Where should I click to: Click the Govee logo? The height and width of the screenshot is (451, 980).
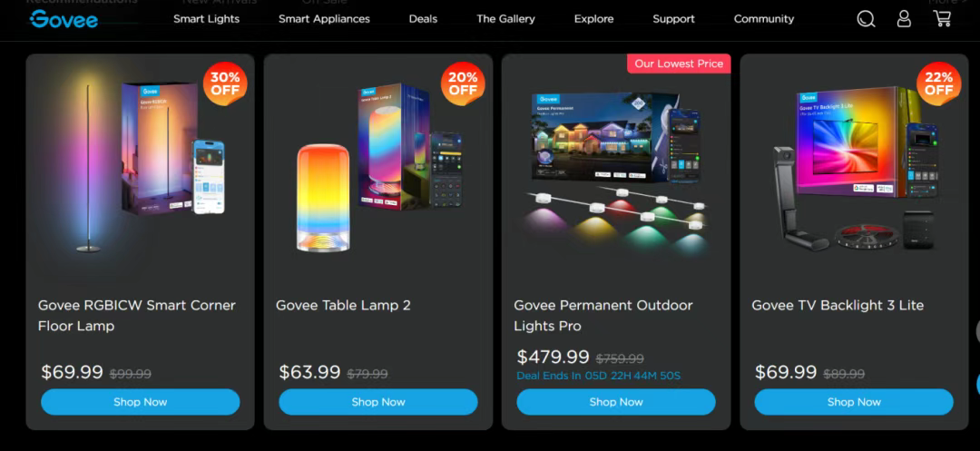(x=64, y=19)
